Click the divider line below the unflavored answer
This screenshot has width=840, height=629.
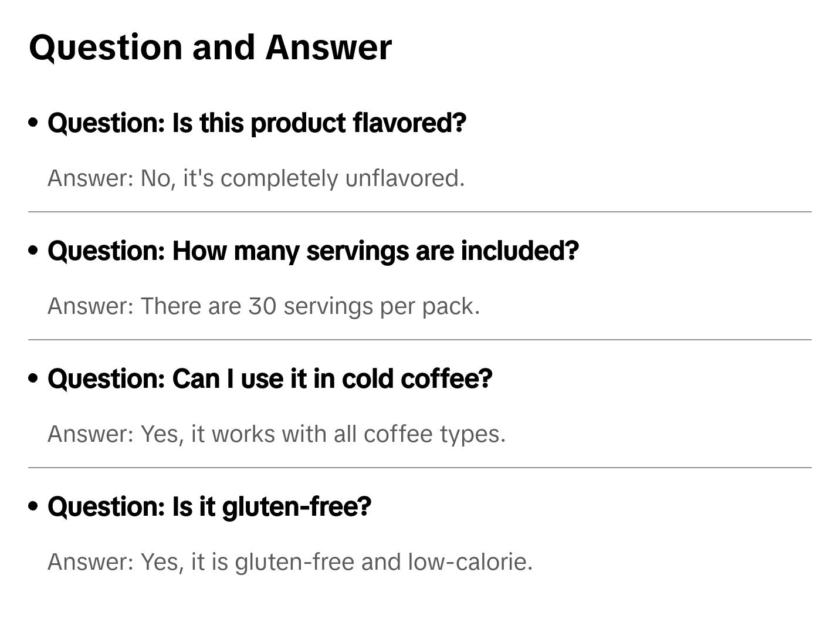(419, 212)
